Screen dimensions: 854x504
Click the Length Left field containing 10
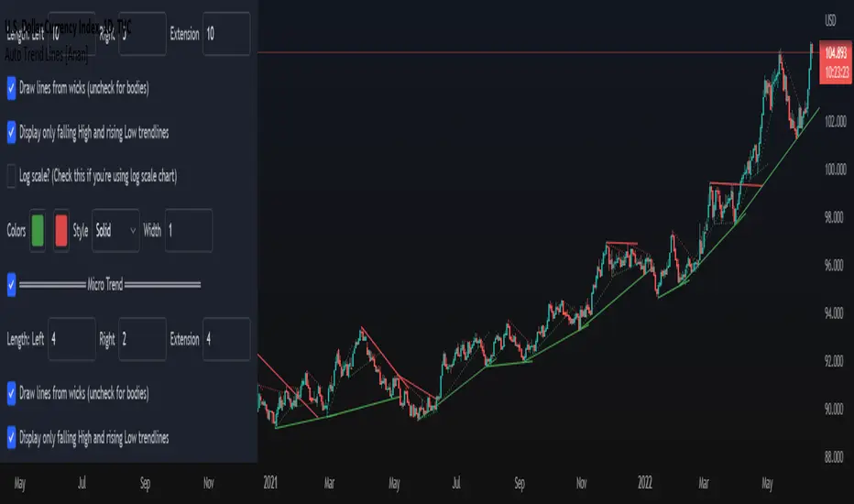point(71,34)
